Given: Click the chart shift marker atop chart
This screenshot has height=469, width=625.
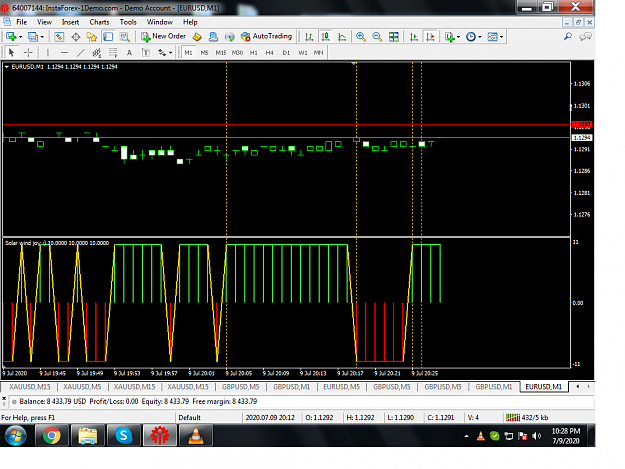Looking at the screenshot, I should [x=354, y=63].
